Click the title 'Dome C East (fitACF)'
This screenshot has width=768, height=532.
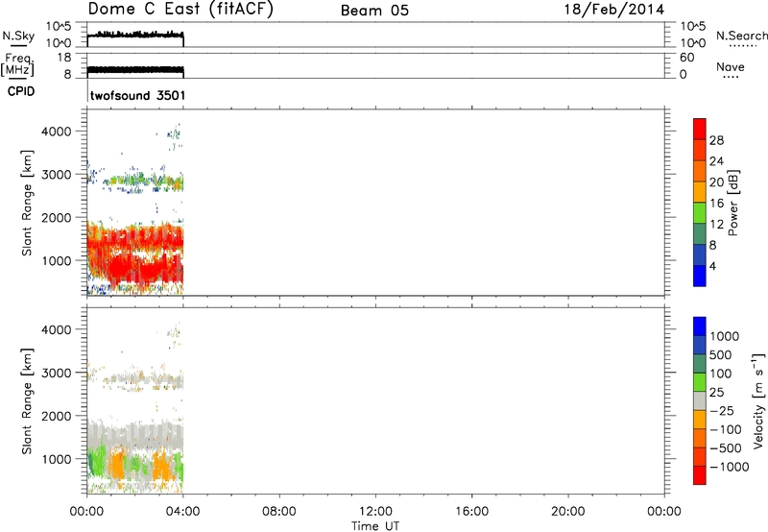click(180, 10)
